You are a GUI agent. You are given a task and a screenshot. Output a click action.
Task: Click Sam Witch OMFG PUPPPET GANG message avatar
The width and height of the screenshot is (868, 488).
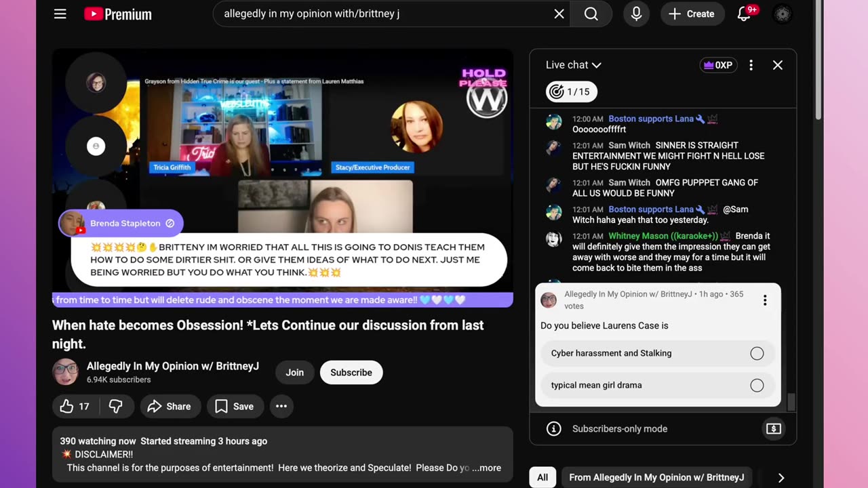(x=554, y=186)
